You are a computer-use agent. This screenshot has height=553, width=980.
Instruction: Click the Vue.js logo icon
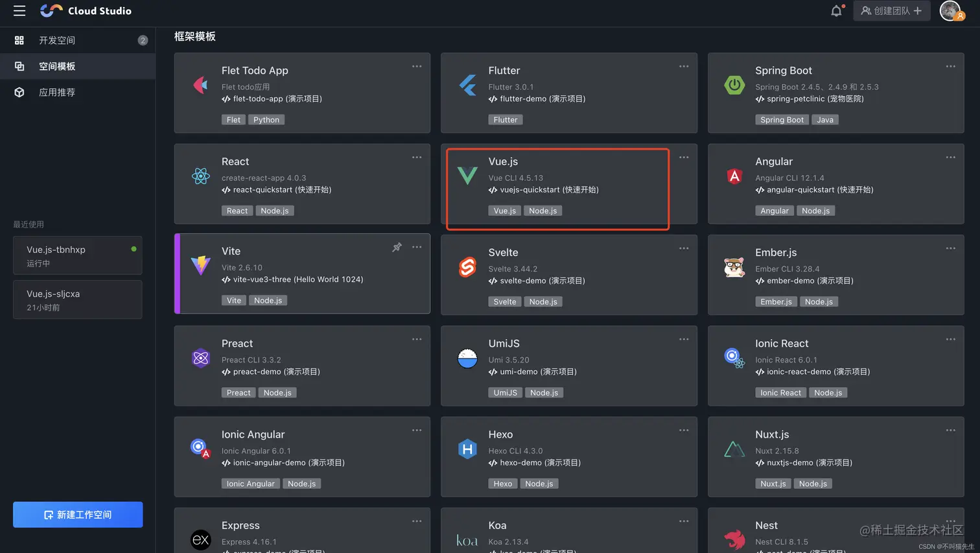point(467,176)
